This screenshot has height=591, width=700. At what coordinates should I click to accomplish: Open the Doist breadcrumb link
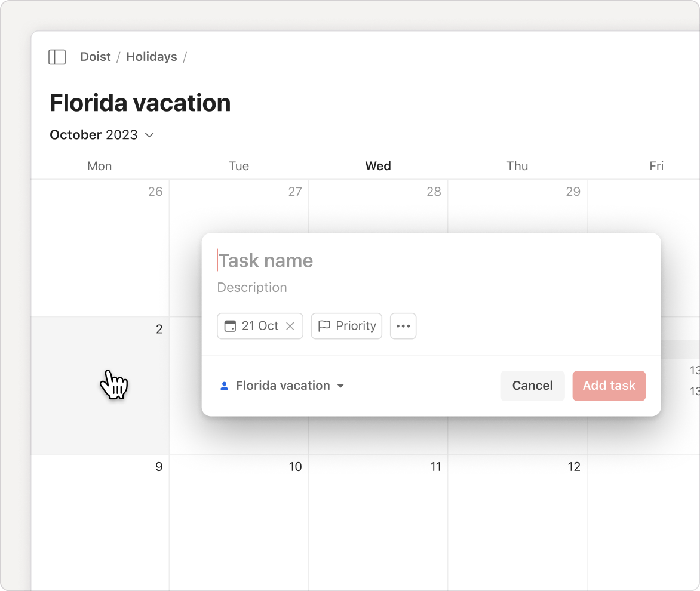point(96,57)
